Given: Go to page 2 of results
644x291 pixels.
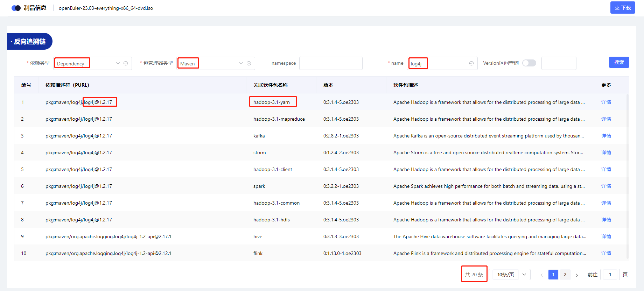Looking at the screenshot, I should 565,275.
